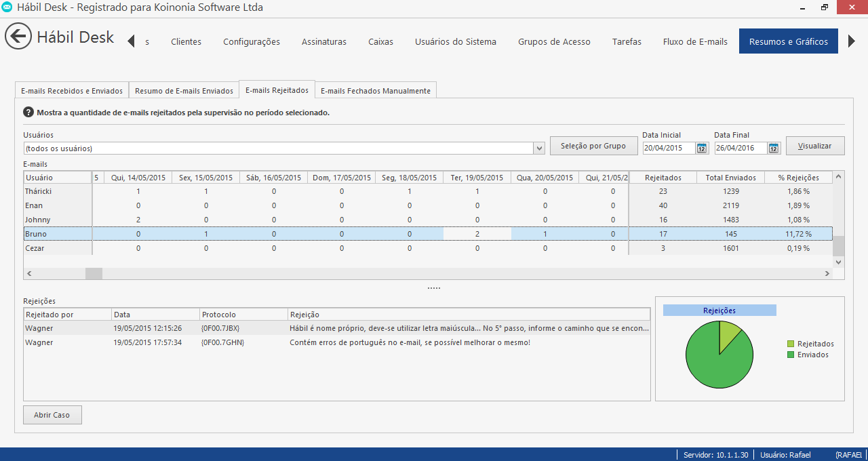This screenshot has width=868, height=461.
Task: Switch to E-mails Fechados Manualmente tab
Action: click(x=375, y=91)
